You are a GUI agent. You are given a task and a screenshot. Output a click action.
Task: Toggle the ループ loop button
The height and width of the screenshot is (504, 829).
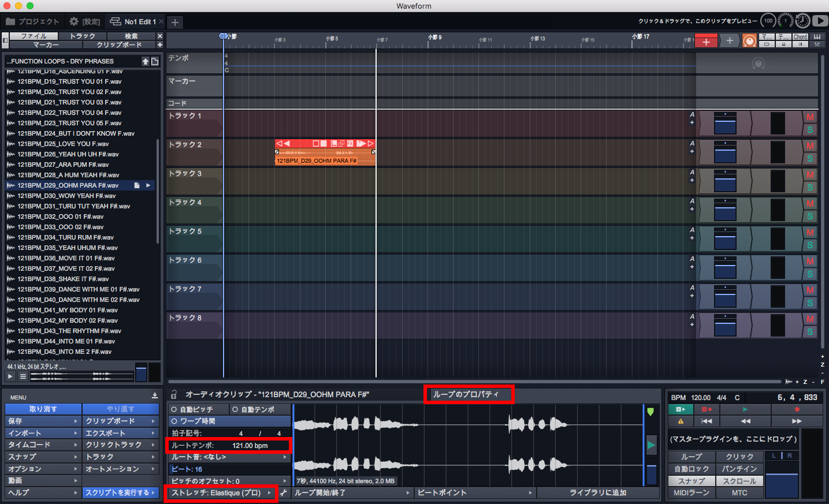(692, 457)
